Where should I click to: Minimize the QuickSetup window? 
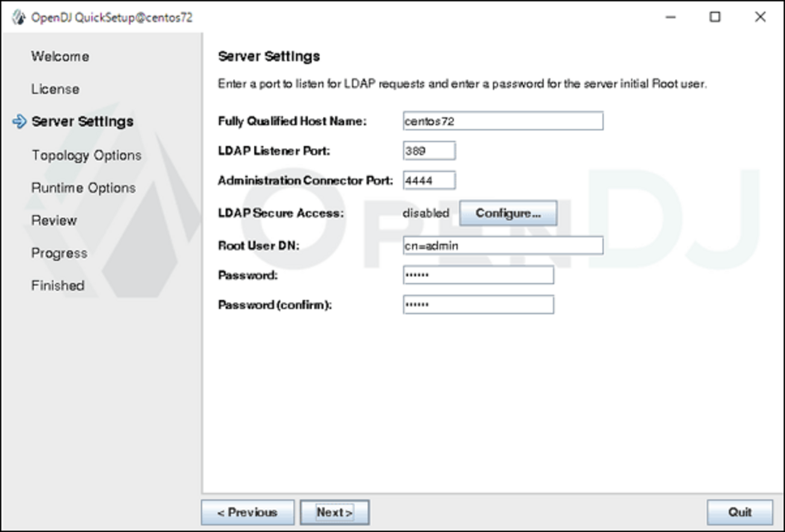[670, 17]
